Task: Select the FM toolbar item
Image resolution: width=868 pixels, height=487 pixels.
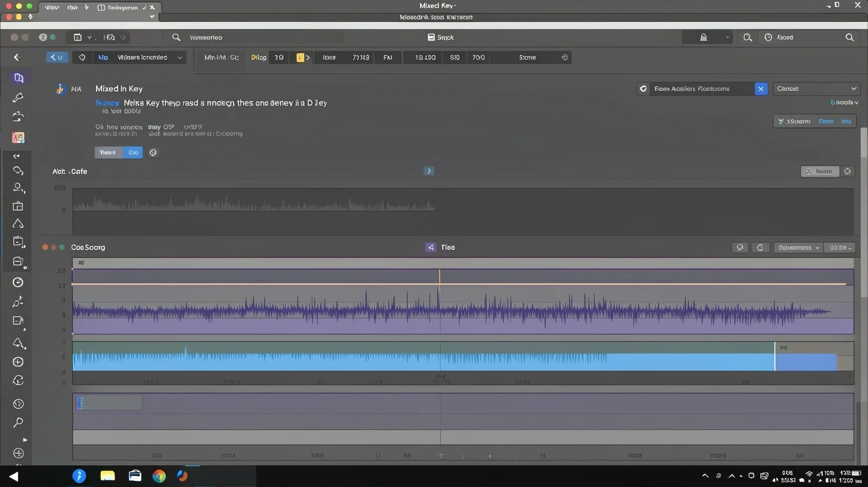Action: pos(388,57)
